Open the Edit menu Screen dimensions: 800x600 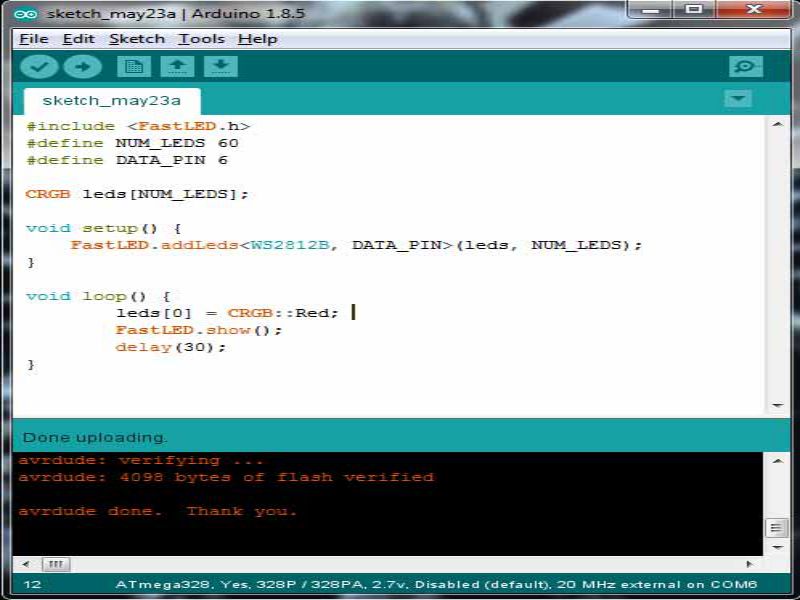tap(79, 39)
